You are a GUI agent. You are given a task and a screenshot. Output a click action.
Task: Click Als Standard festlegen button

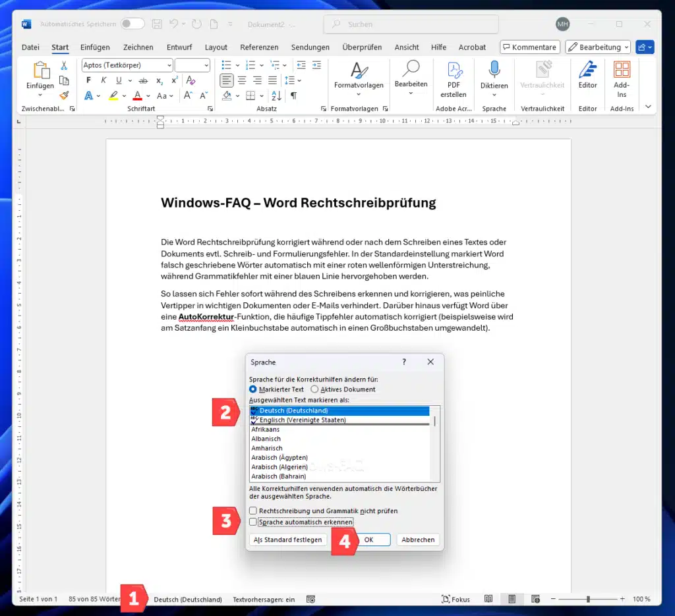tap(287, 540)
